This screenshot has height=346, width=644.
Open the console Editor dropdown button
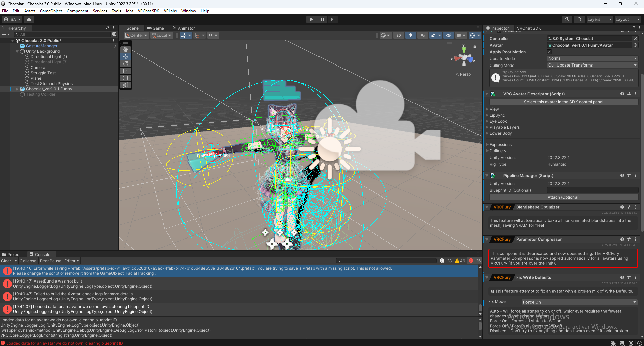coord(72,261)
